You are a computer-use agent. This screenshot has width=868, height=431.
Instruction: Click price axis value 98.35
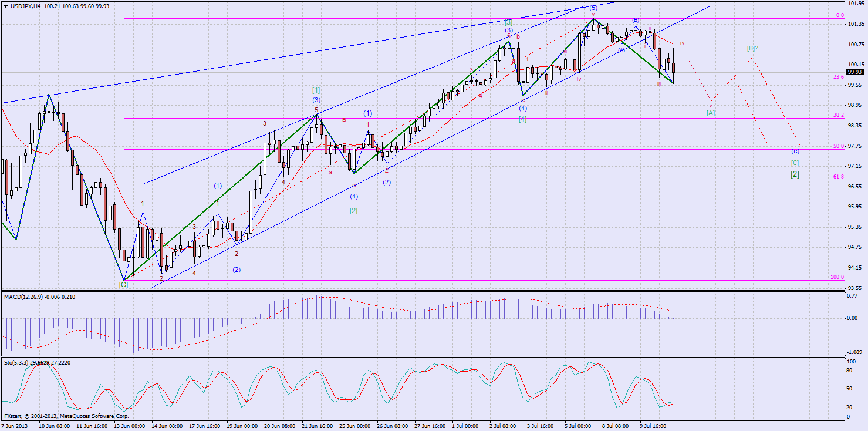point(855,126)
